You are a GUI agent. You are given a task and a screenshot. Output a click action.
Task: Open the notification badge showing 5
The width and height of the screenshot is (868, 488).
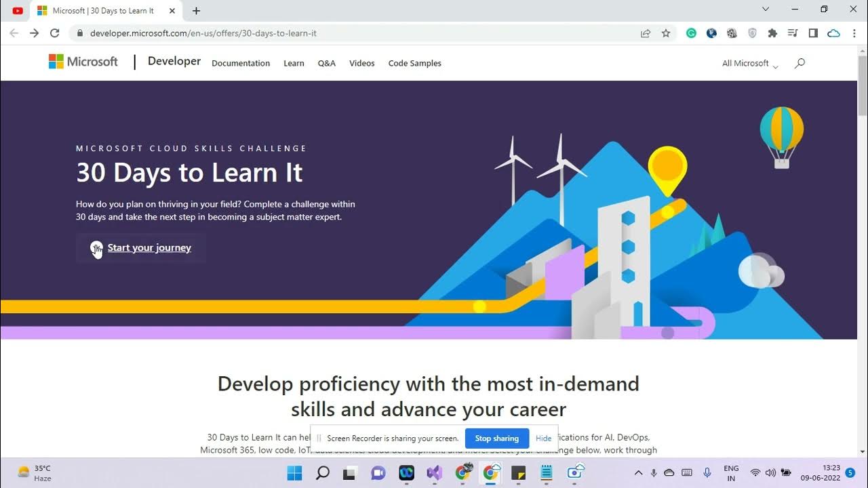(x=850, y=472)
